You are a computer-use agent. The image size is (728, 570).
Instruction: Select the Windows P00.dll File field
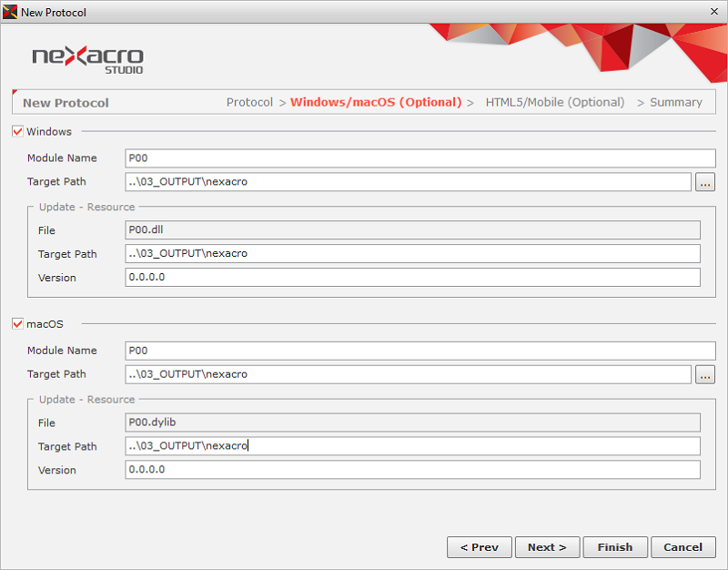click(412, 230)
